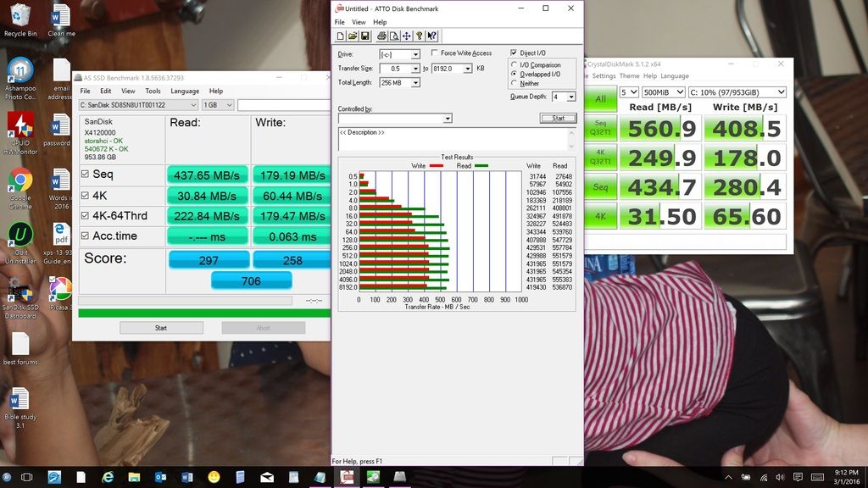Open the SanDisk drive selector in AS SSD

(x=138, y=104)
